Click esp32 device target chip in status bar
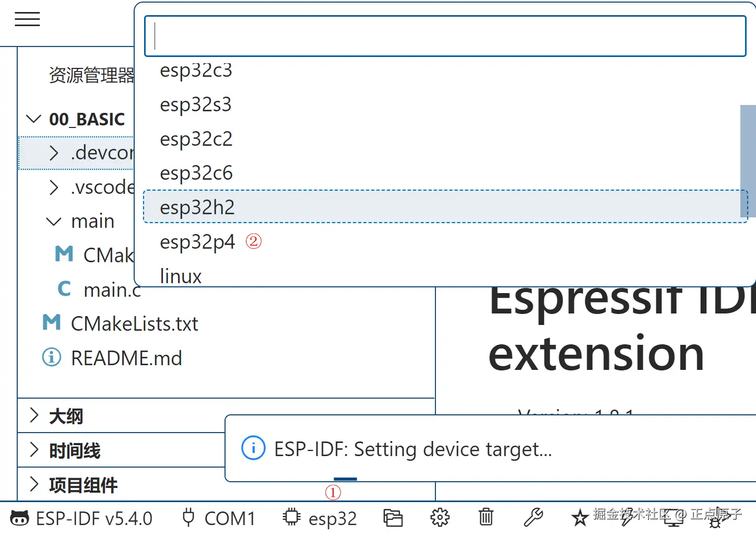The width and height of the screenshot is (756, 535). click(x=320, y=518)
